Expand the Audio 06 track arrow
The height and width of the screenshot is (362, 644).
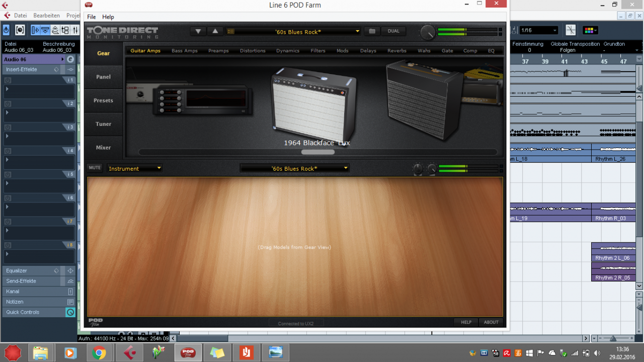[63, 59]
